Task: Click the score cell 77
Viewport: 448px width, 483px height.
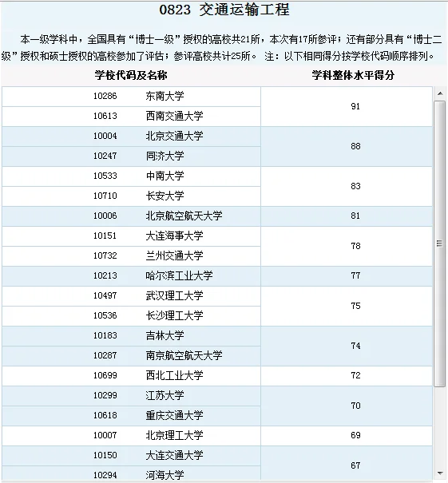Action: 347,276
